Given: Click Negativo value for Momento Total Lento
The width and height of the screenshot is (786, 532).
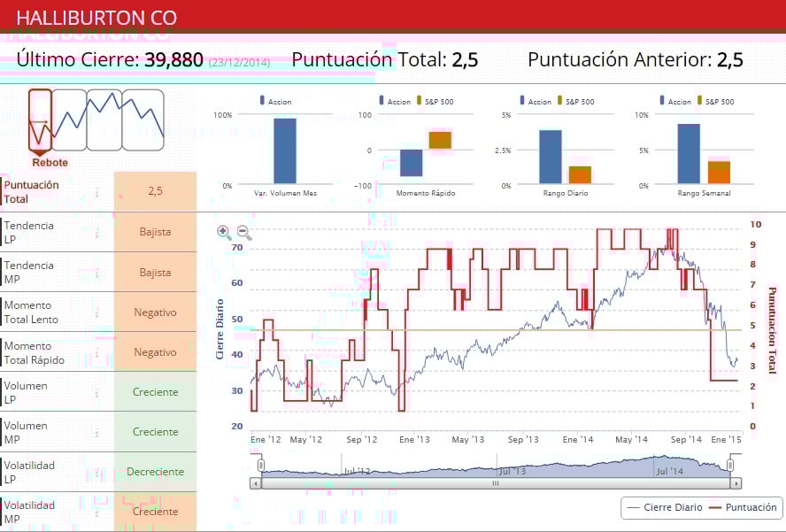Looking at the screenshot, I should [x=156, y=312].
